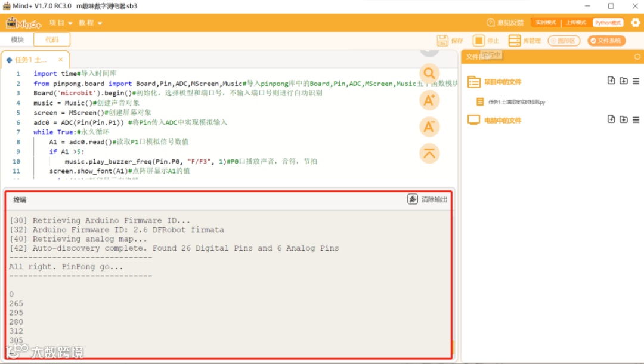Click code line 'music = Music()'
Screen dimensions: 644x364
(x=86, y=103)
